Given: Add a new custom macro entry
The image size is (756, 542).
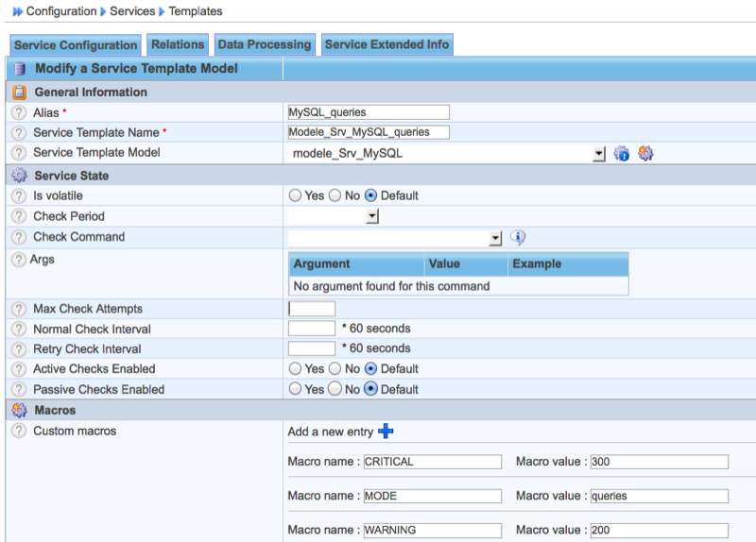Looking at the screenshot, I should coord(386,432).
